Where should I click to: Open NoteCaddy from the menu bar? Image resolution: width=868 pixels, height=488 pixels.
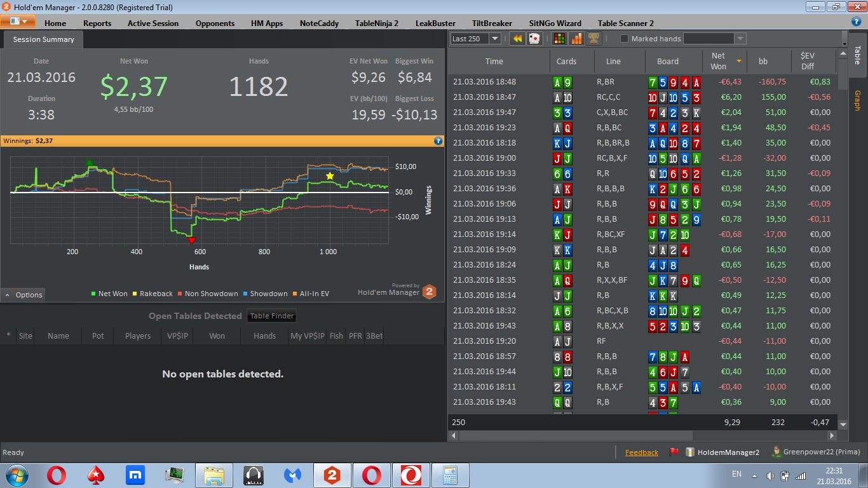(319, 24)
